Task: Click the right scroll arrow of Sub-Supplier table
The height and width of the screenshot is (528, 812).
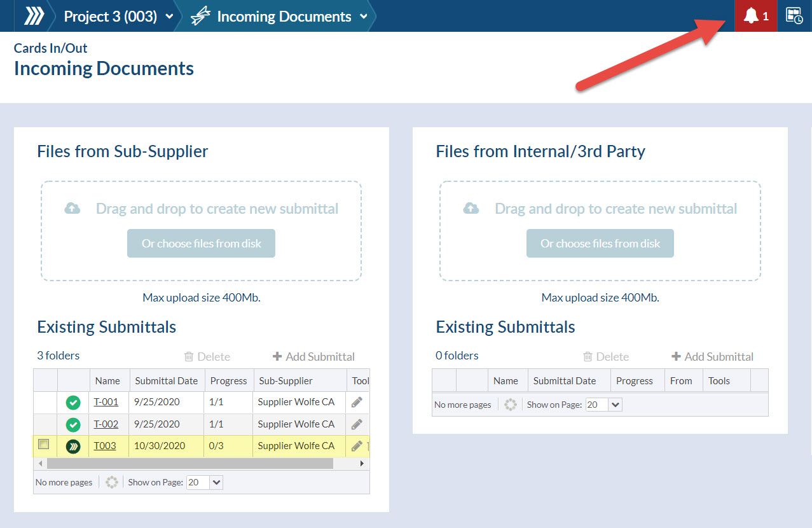Action: click(x=362, y=464)
